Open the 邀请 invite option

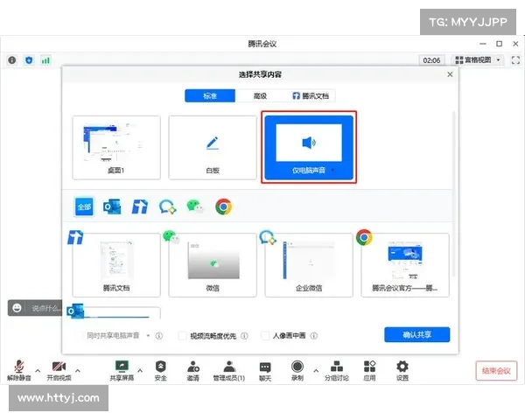pos(193,370)
